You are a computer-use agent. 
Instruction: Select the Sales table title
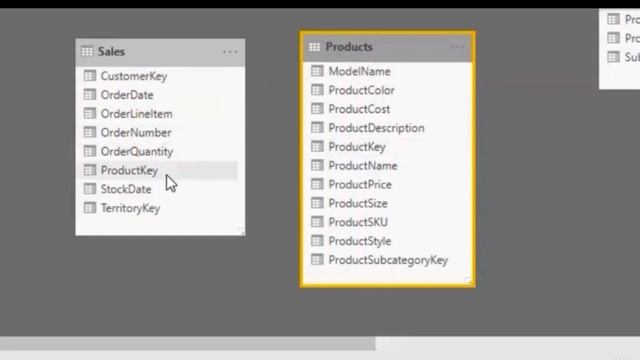click(x=111, y=52)
